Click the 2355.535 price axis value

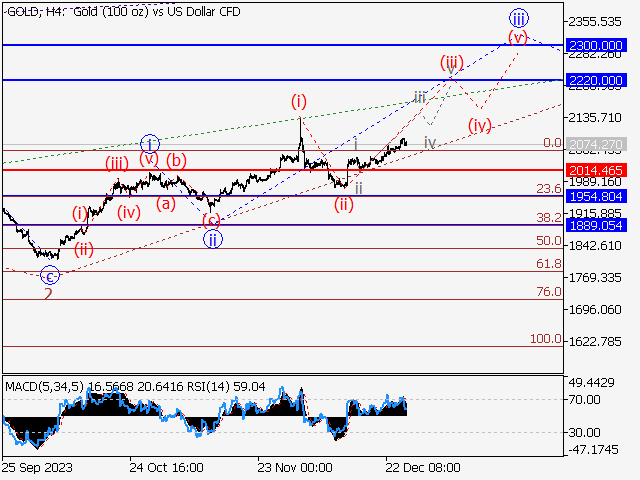point(595,22)
